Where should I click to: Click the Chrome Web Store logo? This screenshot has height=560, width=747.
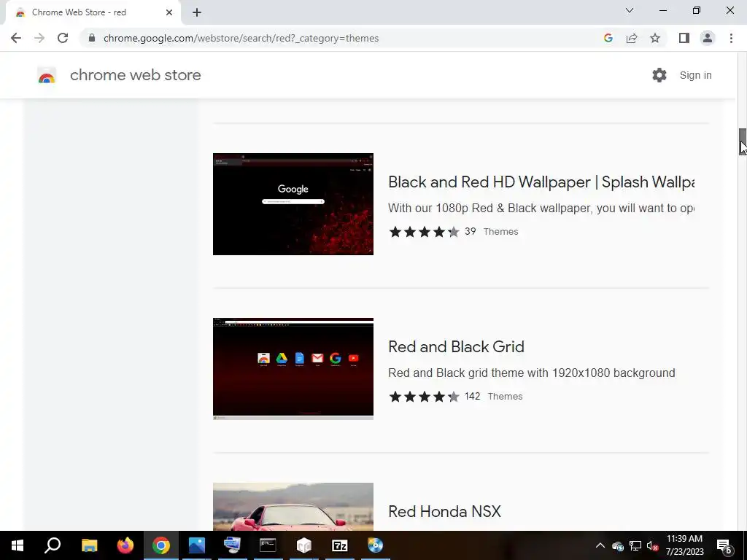[47, 75]
